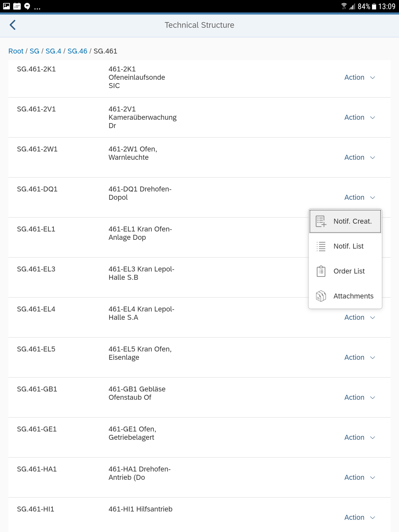399x532 pixels.
Task: Tap the gallery image icon in status bar
Action: pyautogui.click(x=6, y=6)
